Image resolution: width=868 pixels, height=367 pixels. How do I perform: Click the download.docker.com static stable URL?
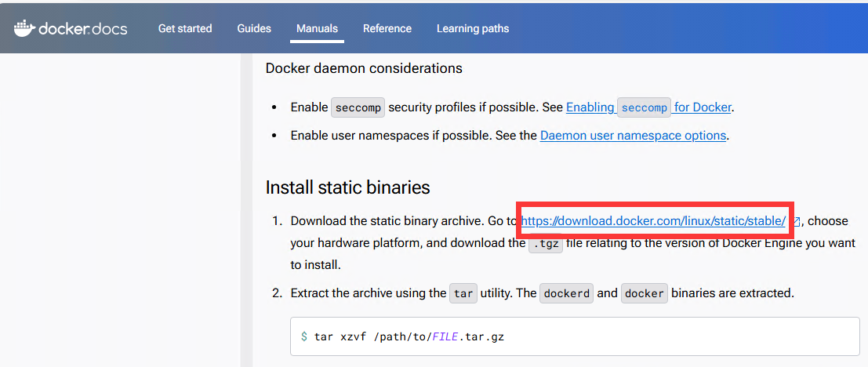coord(653,221)
